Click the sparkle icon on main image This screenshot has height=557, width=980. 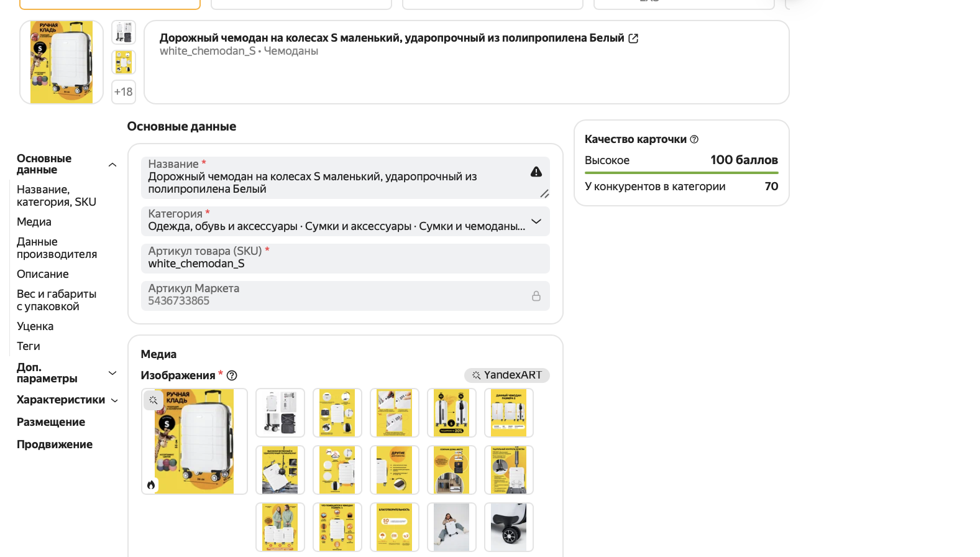[153, 400]
